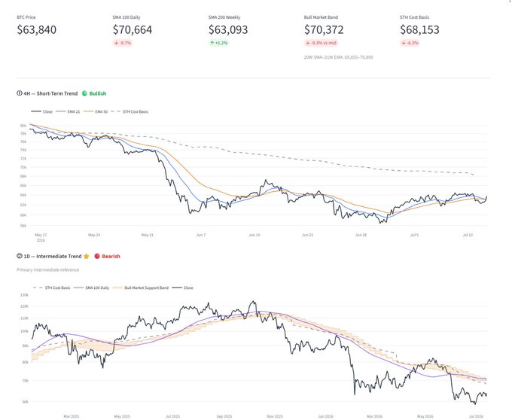This screenshot has height=420, width=512.
Task: Click the 20W SMA–21W EMA range caption
Action: click(x=338, y=57)
